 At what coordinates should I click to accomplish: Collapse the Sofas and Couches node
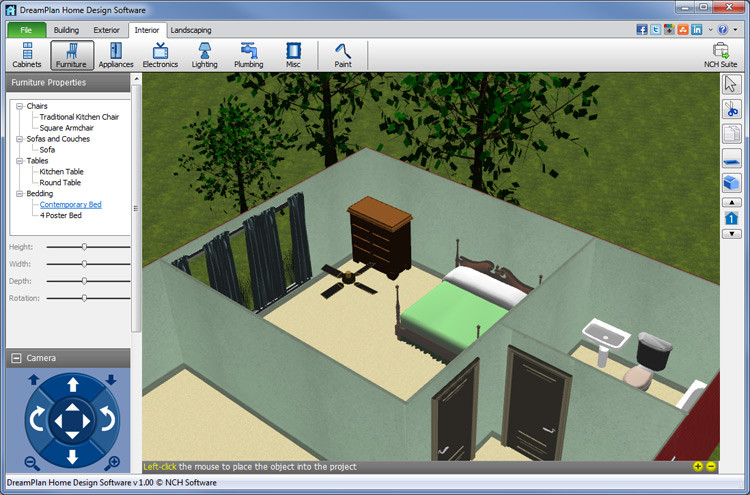19,139
